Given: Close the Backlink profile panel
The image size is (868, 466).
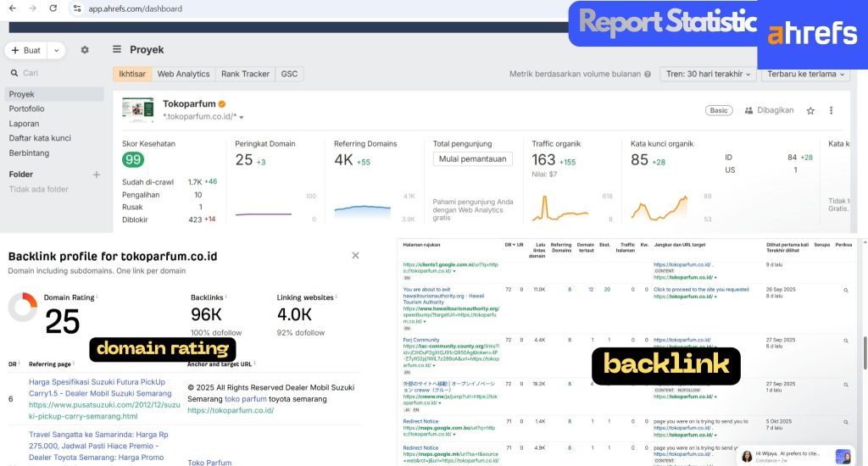Looking at the screenshot, I should click(355, 255).
